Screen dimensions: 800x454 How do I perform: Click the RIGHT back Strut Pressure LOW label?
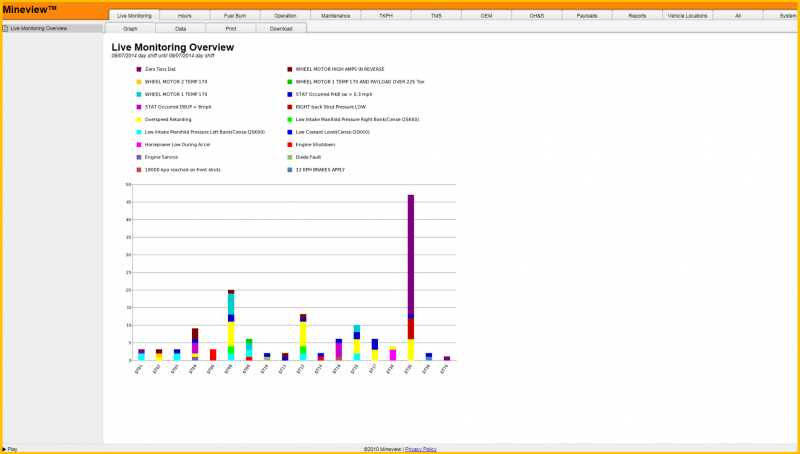pyautogui.click(x=331, y=107)
